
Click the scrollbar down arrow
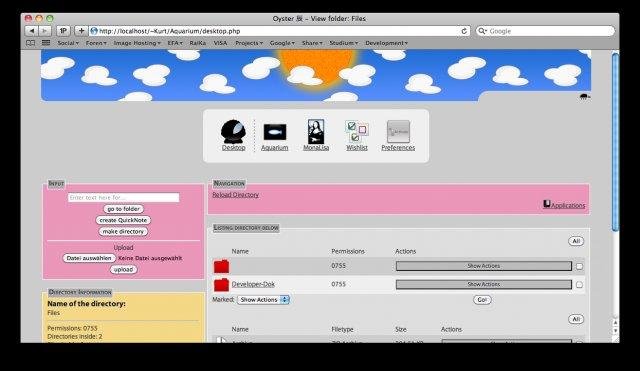click(616, 331)
